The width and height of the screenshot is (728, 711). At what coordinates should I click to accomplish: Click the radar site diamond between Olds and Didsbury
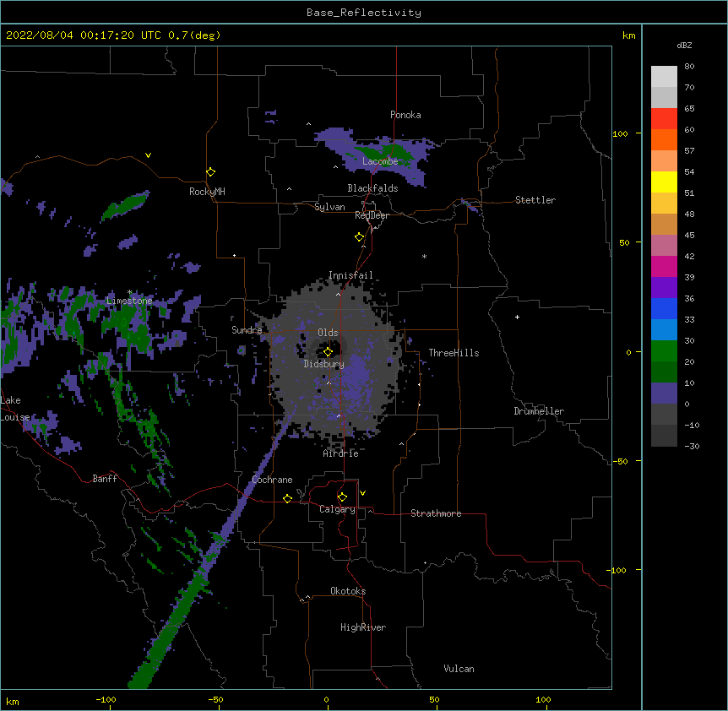[328, 352]
